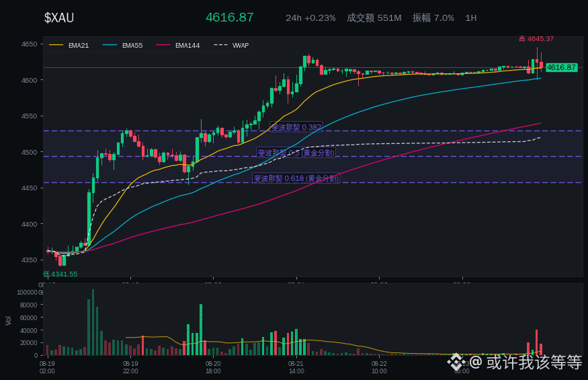Click the 4650 price axis label

point(30,44)
